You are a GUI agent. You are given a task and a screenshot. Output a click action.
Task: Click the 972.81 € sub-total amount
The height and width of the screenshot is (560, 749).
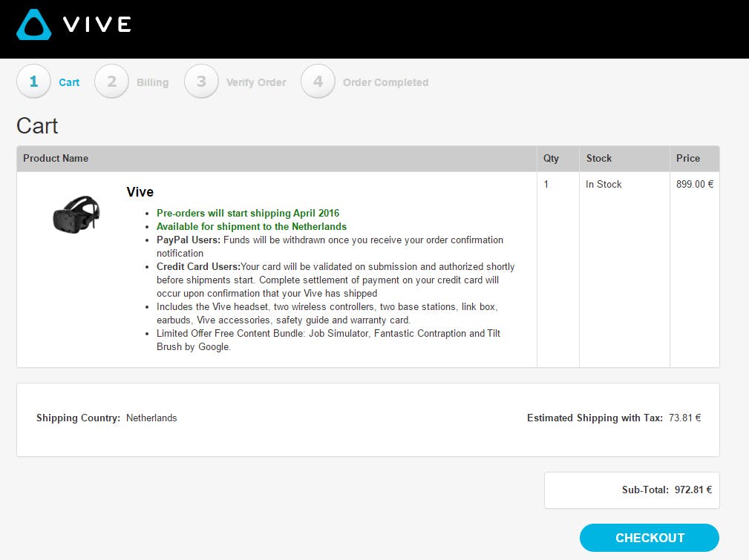[x=693, y=490]
